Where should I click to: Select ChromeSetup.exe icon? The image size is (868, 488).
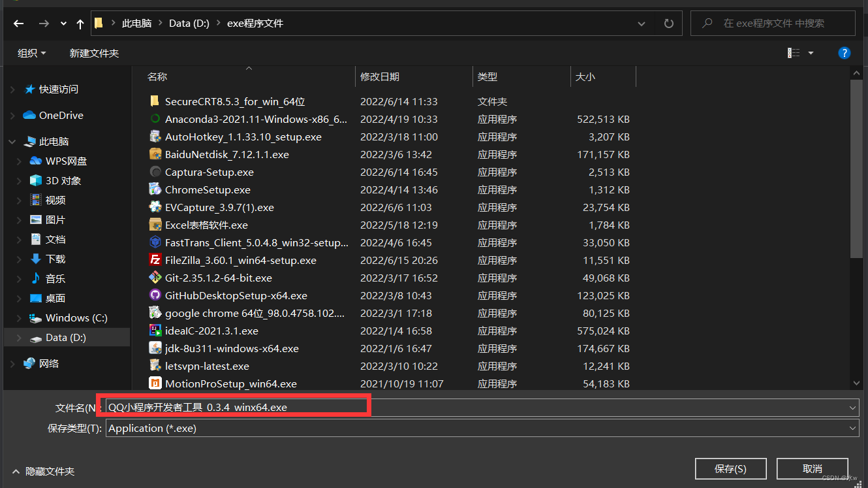pos(155,189)
